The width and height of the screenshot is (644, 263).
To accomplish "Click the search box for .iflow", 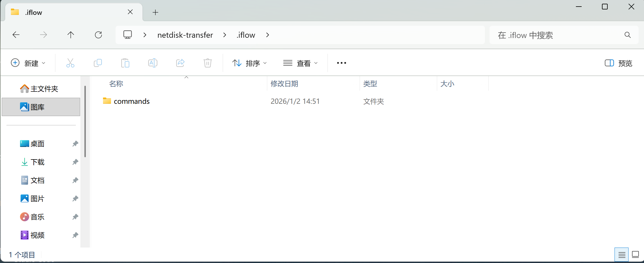I will (x=558, y=35).
